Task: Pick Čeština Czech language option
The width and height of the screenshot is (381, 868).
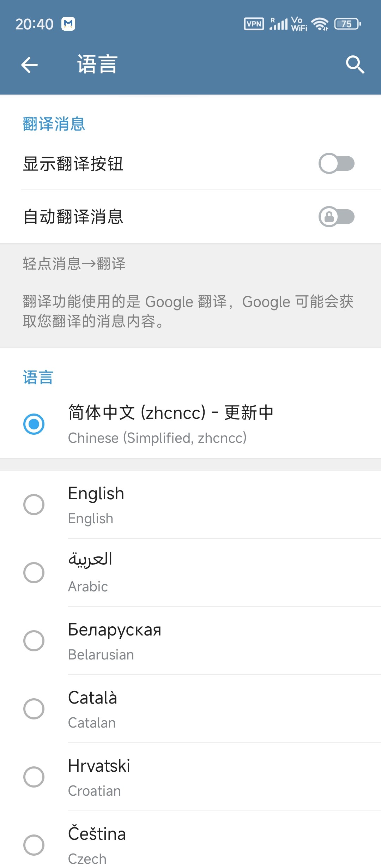Action: click(x=190, y=840)
